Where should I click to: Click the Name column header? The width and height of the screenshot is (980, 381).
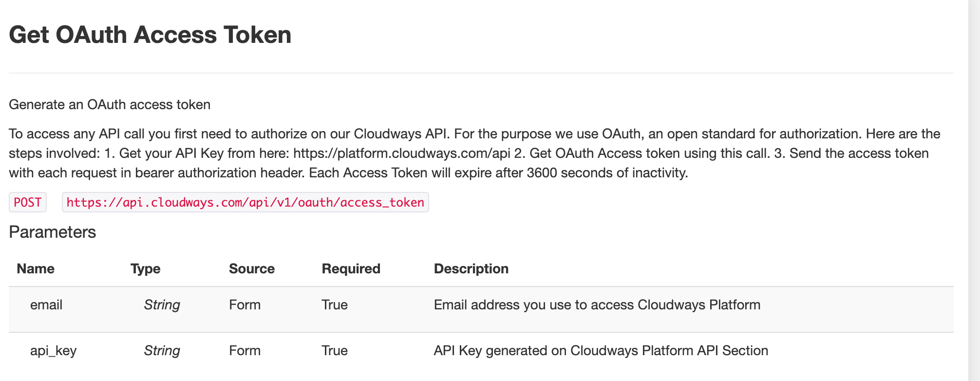pyautogui.click(x=36, y=269)
